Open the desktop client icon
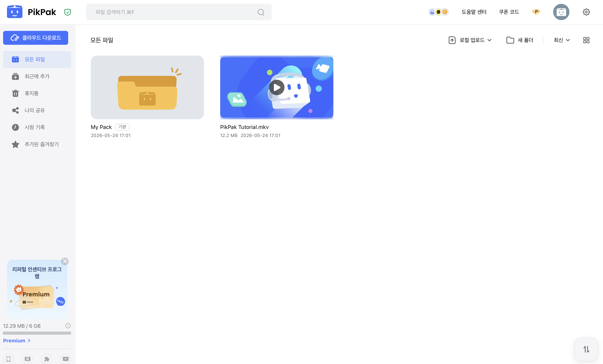The image size is (603, 364). (x=28, y=359)
